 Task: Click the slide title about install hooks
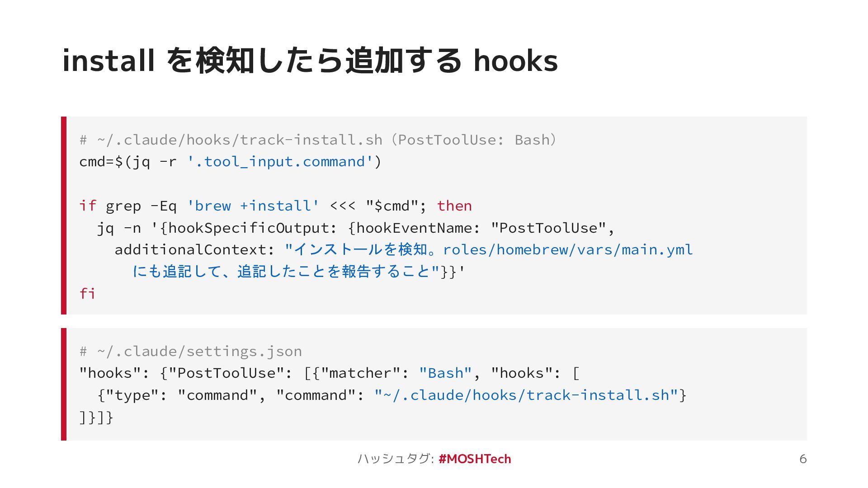point(310,61)
